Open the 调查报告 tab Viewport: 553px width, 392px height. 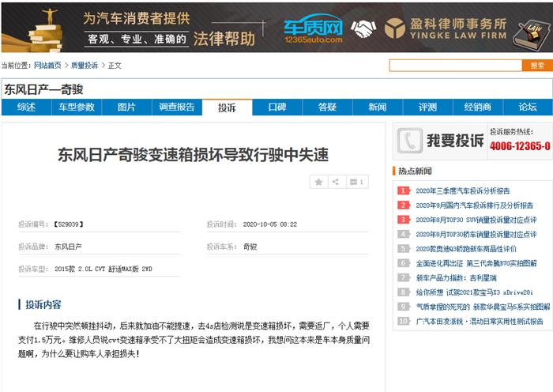pyautogui.click(x=177, y=107)
